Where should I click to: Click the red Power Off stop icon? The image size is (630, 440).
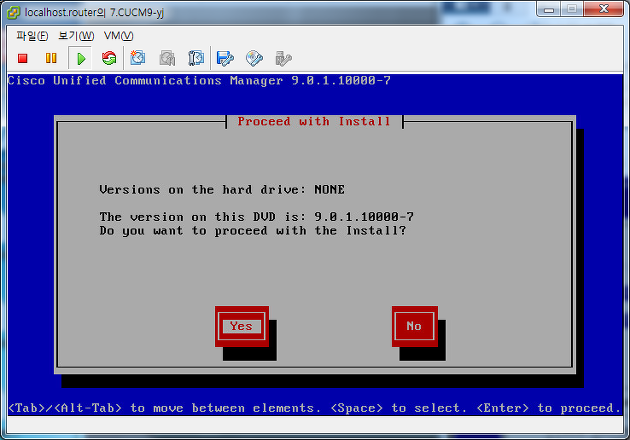[22, 59]
